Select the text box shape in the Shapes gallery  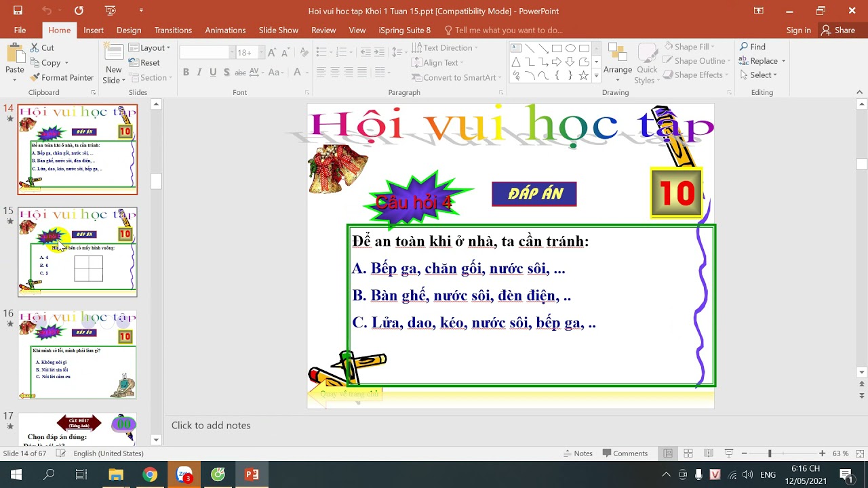click(x=516, y=48)
